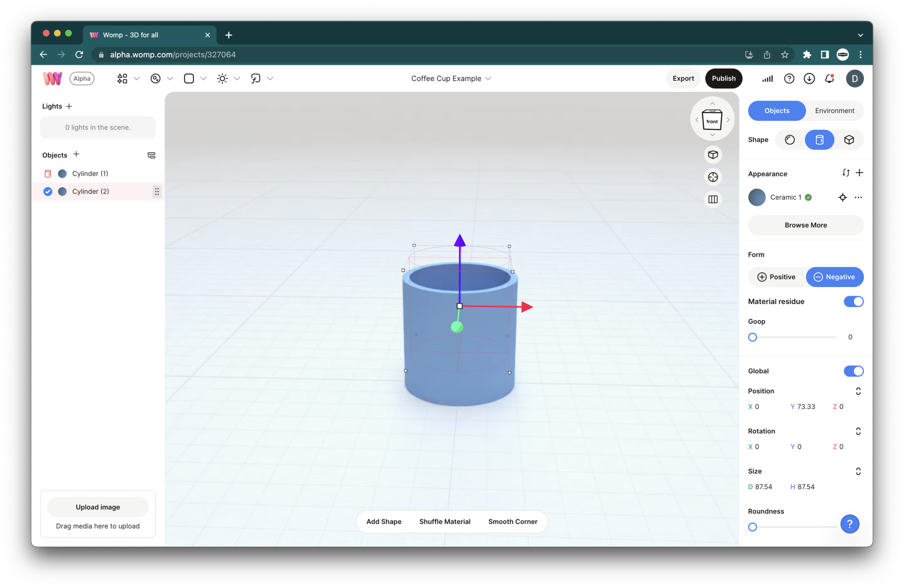Image resolution: width=904 pixels, height=588 pixels.
Task: Open the objects list layout icon
Action: (x=151, y=155)
